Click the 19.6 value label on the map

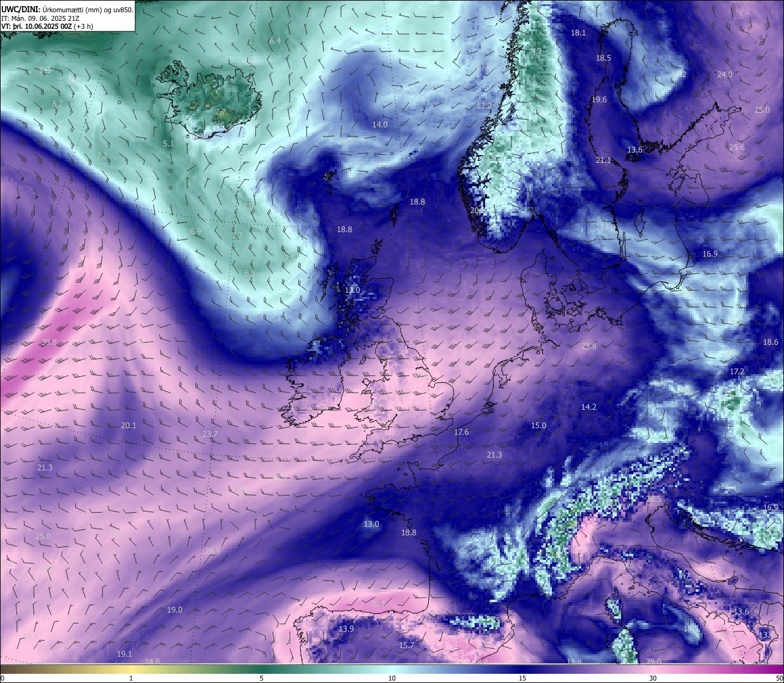pyautogui.click(x=599, y=100)
